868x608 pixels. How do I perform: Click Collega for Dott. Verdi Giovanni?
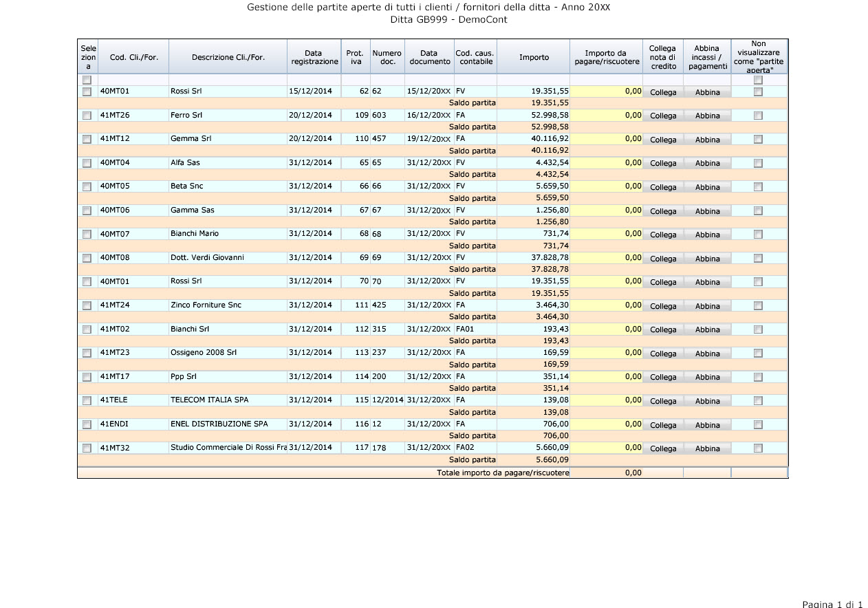coord(663,259)
